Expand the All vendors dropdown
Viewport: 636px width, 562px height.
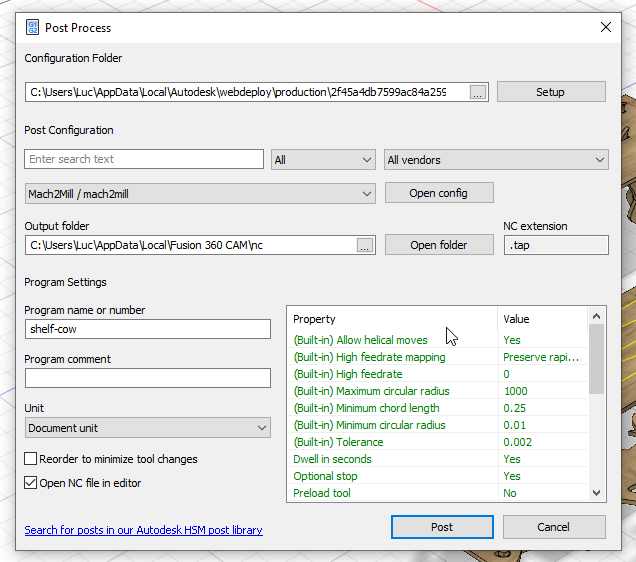496,160
